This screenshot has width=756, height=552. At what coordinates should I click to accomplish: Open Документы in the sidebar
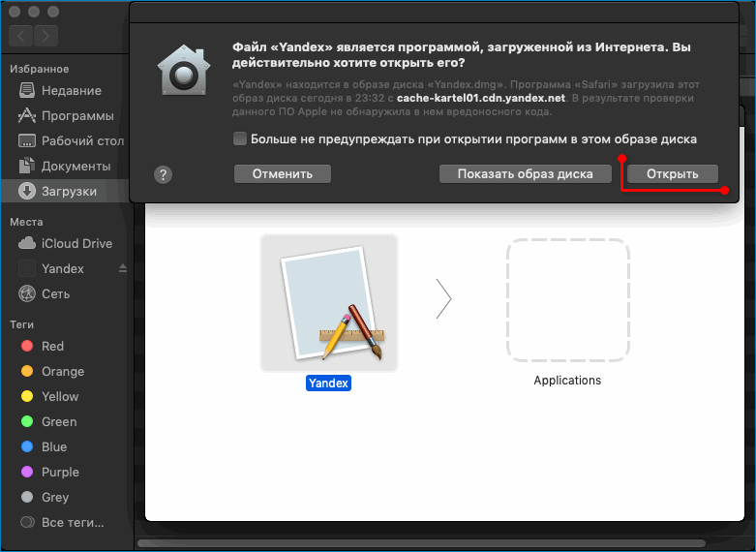[x=66, y=166]
